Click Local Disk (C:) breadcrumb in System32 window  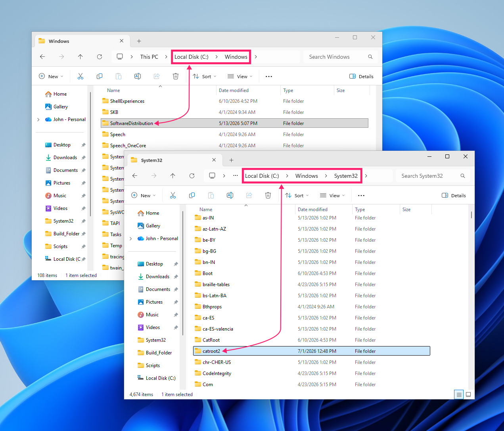(x=262, y=176)
